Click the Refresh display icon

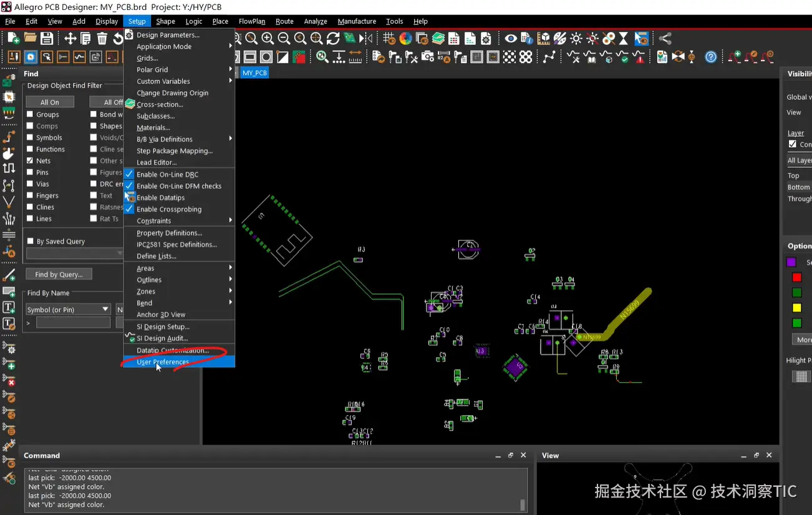click(333, 39)
